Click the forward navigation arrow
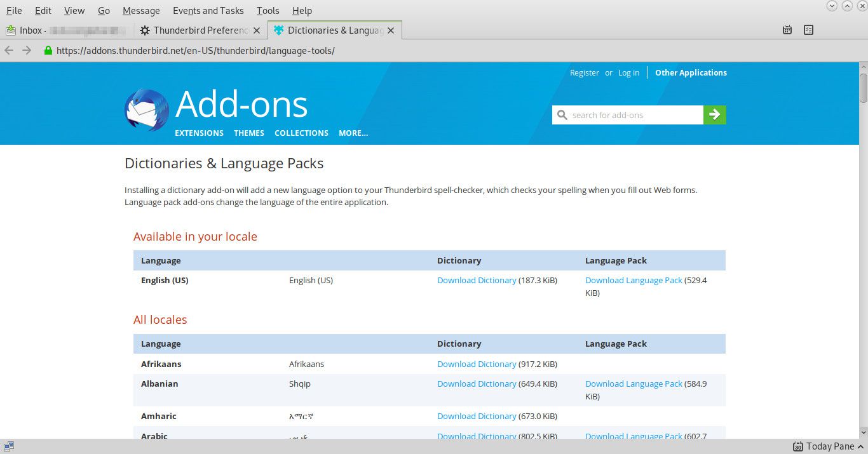The image size is (868, 454). 27,51
